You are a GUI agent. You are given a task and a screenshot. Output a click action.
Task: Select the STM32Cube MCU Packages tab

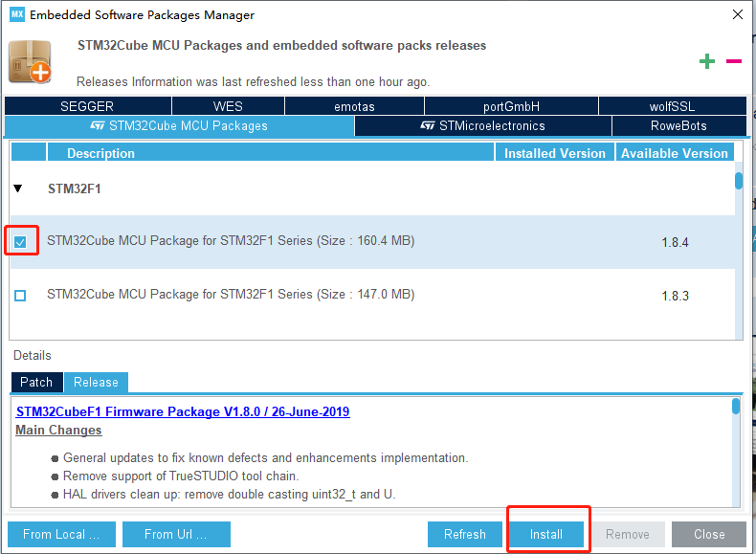pyautogui.click(x=179, y=126)
